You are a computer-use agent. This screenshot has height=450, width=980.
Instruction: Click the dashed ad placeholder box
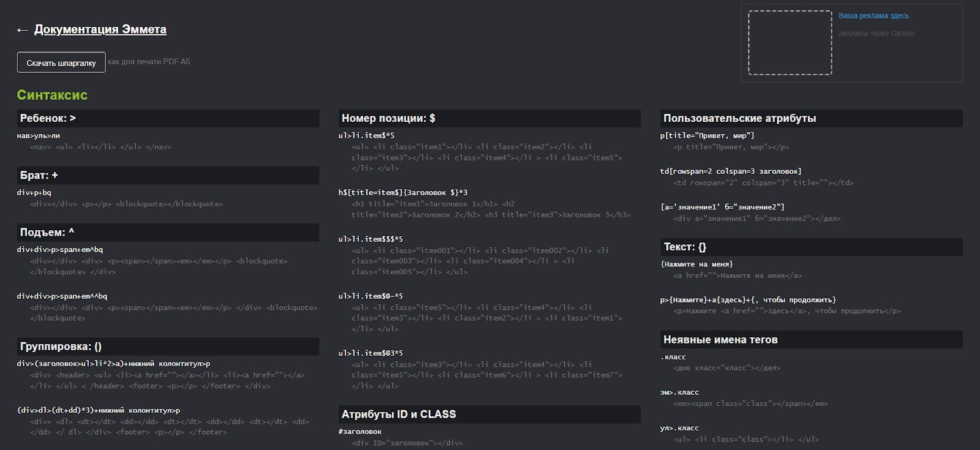coord(790,43)
